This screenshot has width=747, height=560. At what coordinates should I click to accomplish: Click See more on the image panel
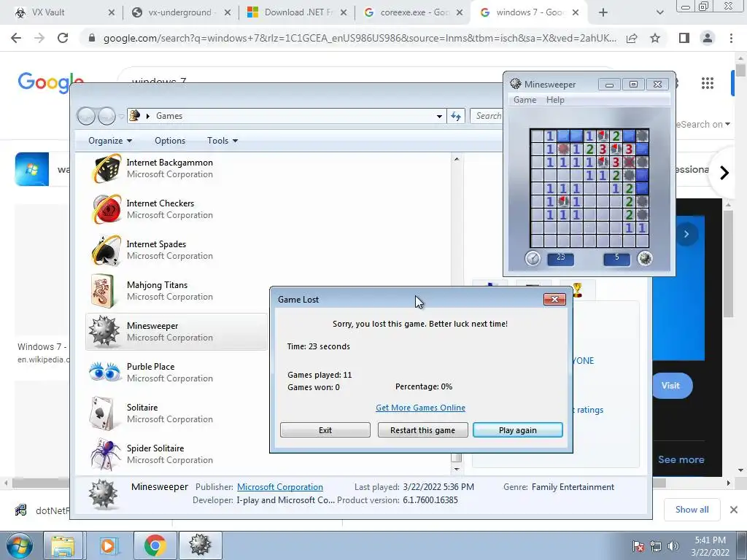point(681,459)
